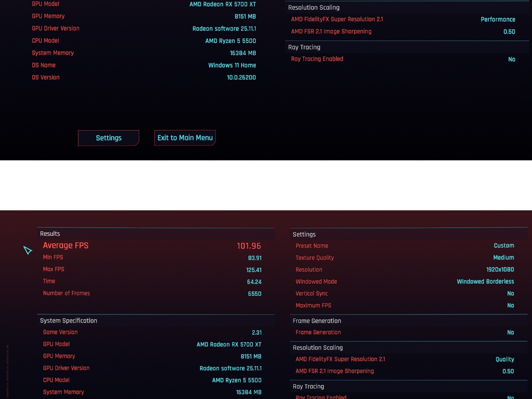
Task: Click the 1920x1080 resolution value
Action: point(500,269)
